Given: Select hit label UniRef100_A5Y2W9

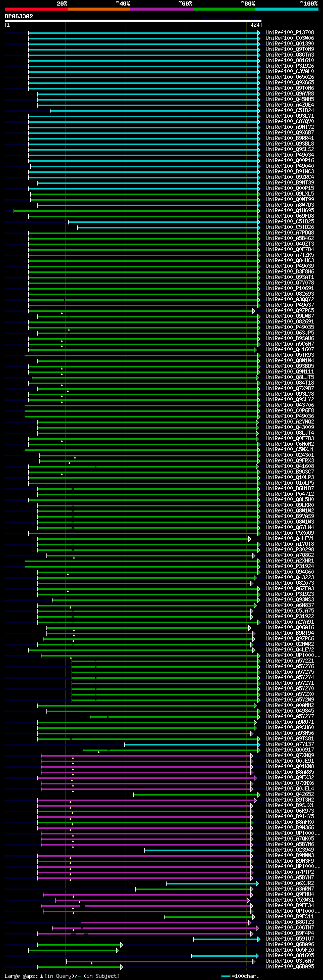Looking at the screenshot, I should pos(290,700).
